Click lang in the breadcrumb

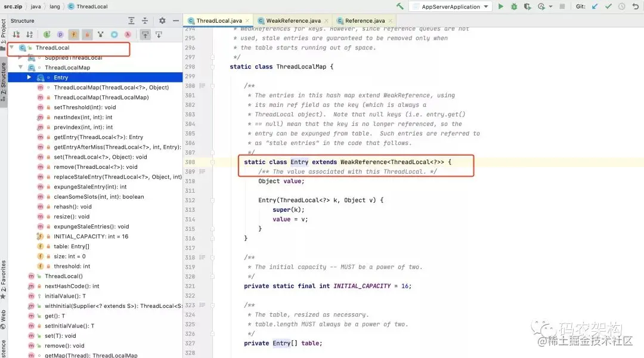pos(55,7)
